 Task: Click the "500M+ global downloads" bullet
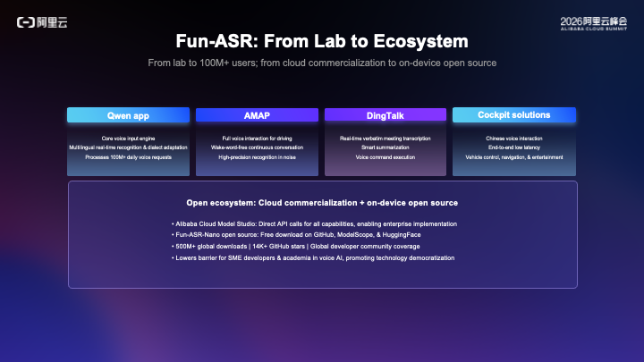[296, 247]
